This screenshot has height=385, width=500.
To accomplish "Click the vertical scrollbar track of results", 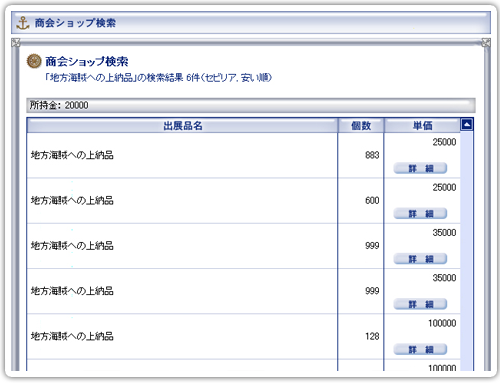I will 467,251.
